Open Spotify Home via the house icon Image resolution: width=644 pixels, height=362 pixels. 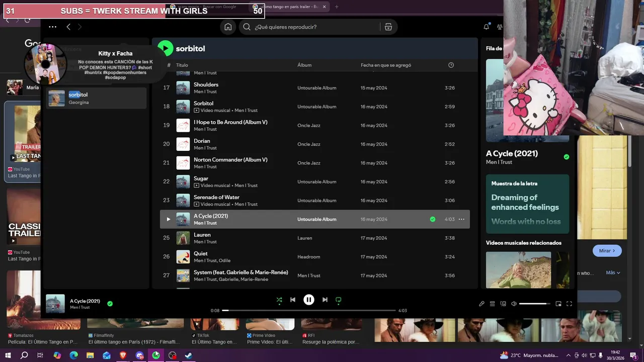pyautogui.click(x=228, y=27)
